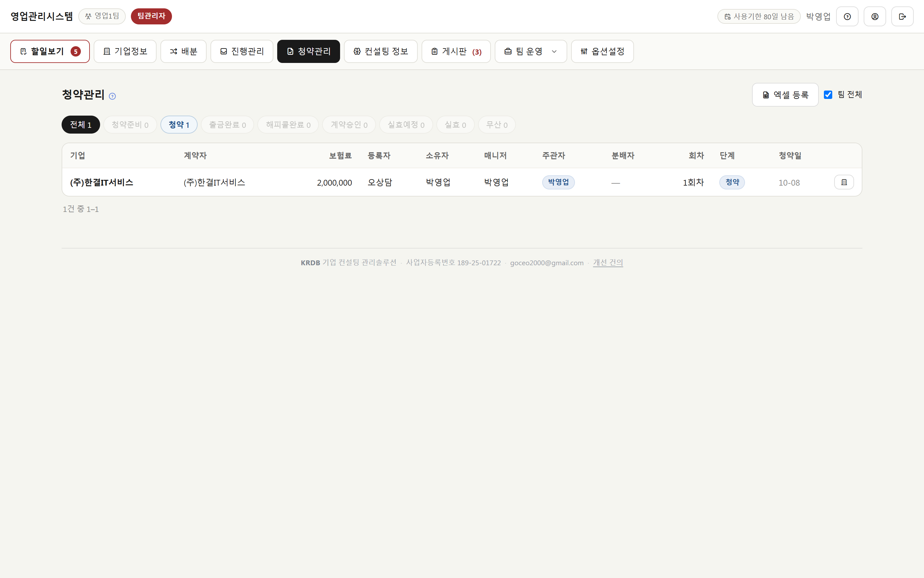Click the 보험료 column header
Screen dimensions: 924x578
point(340,156)
